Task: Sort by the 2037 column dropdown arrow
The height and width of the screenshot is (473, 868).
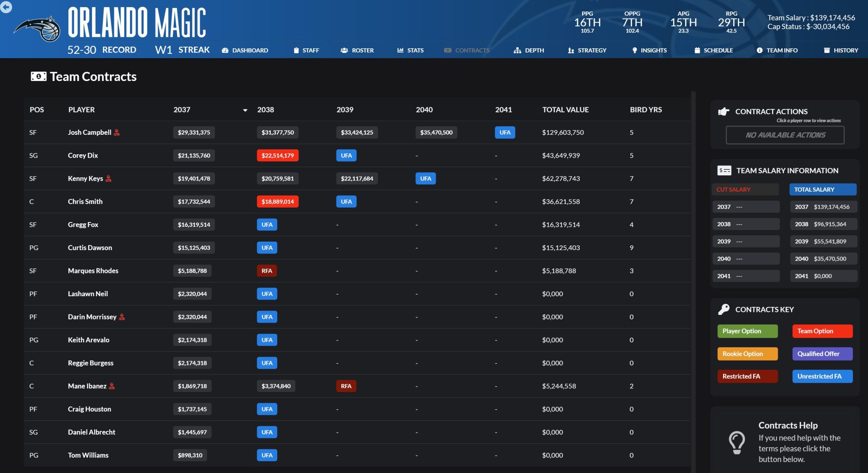Action: 245,110
